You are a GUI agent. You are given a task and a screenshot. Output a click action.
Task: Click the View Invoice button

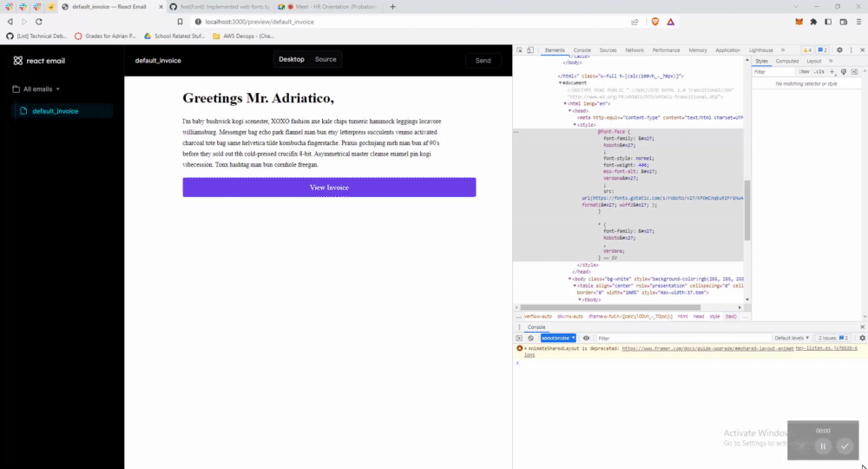pos(329,187)
